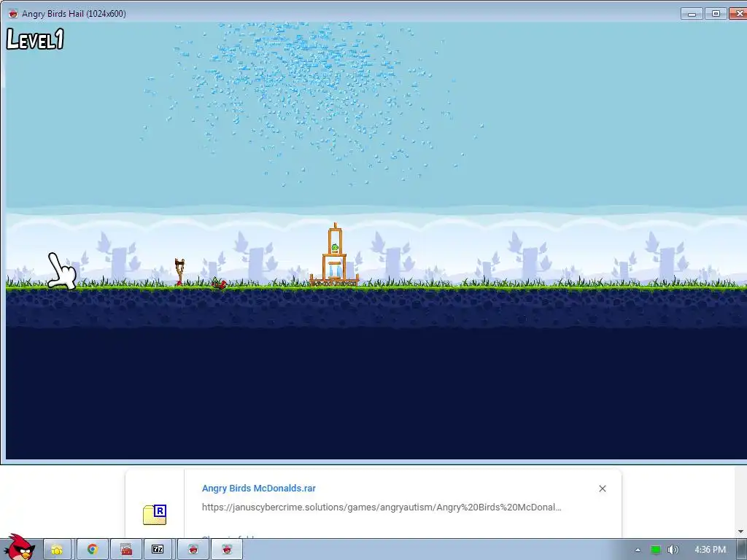
Task: Click the Angry Birds Hail title bar icon
Action: (13, 13)
